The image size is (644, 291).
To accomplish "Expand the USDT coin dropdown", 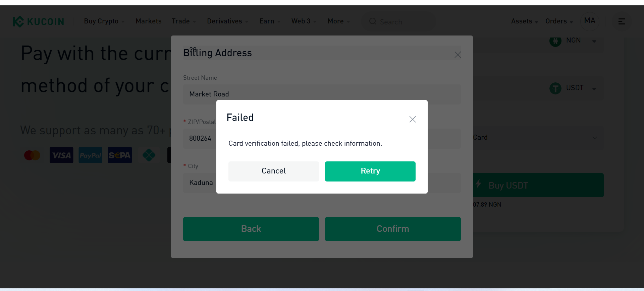I will pyautogui.click(x=573, y=88).
